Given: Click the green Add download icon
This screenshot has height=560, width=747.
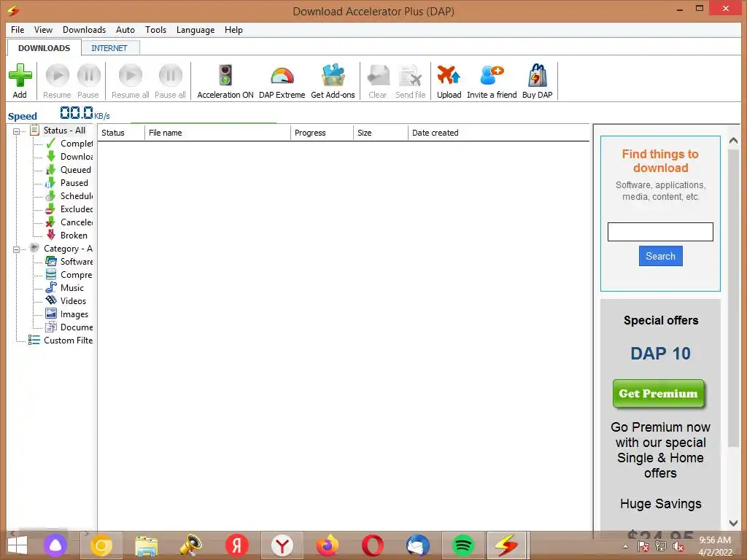Looking at the screenshot, I should tap(20, 75).
